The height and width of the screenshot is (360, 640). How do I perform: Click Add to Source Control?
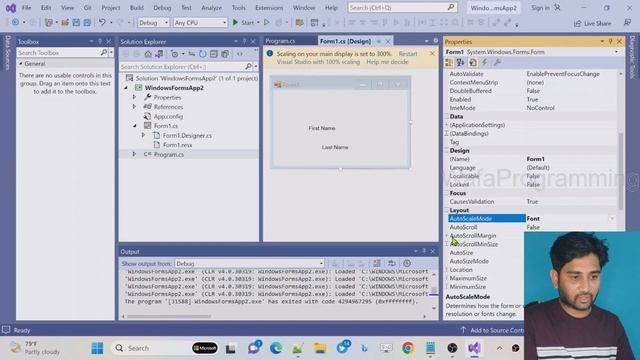pos(492,330)
